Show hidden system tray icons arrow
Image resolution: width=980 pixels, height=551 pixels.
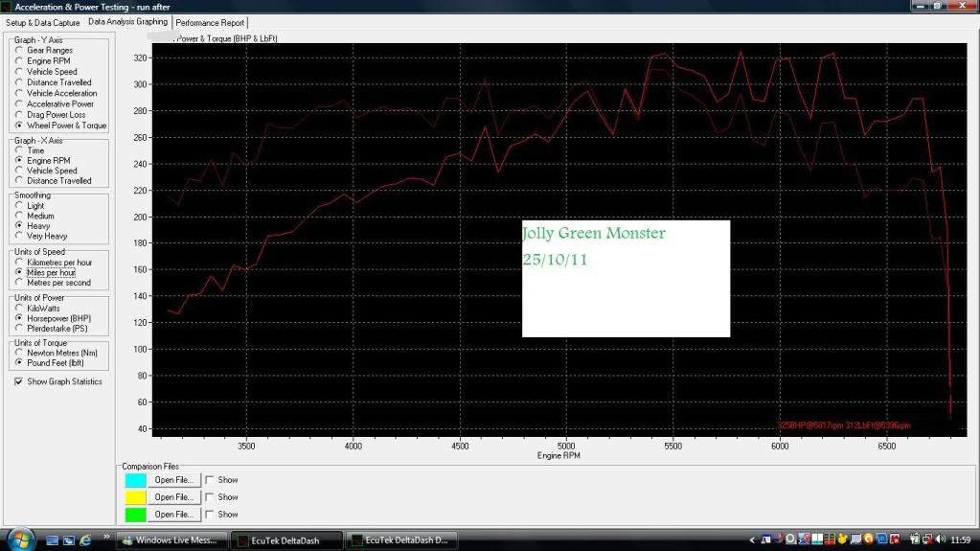tap(752, 540)
